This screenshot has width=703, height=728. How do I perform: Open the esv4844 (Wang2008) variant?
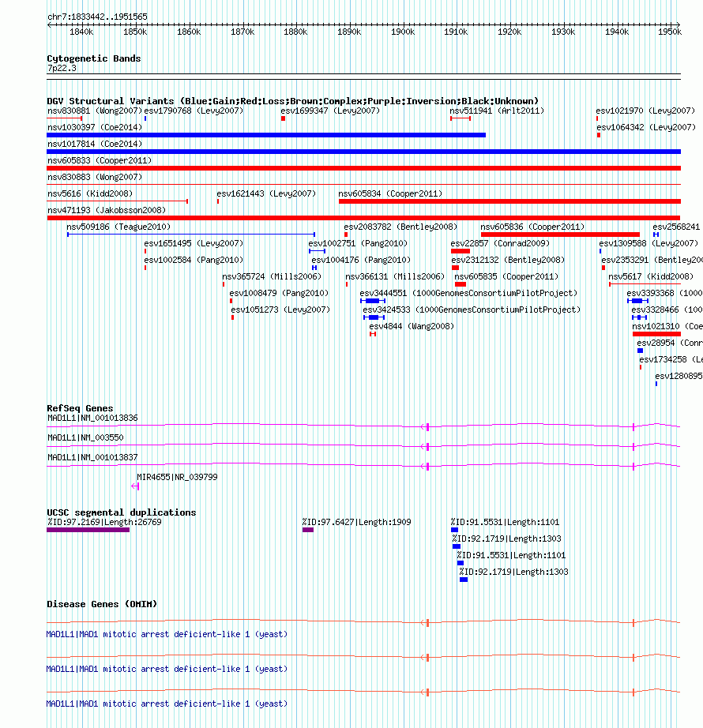click(412, 326)
